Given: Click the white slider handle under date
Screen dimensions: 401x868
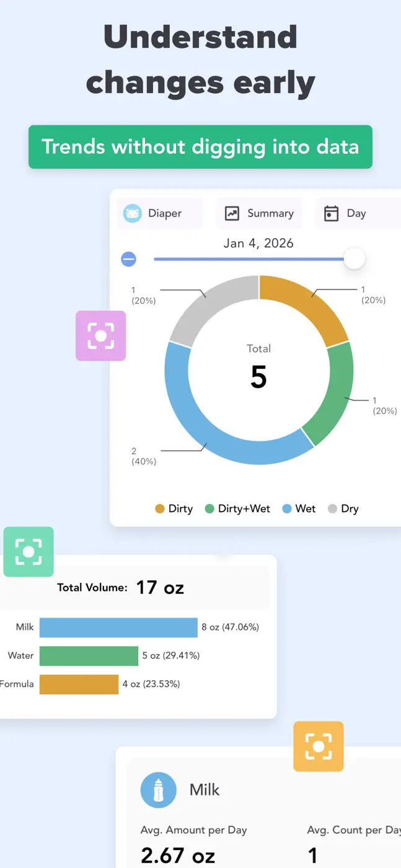Looking at the screenshot, I should (354, 259).
